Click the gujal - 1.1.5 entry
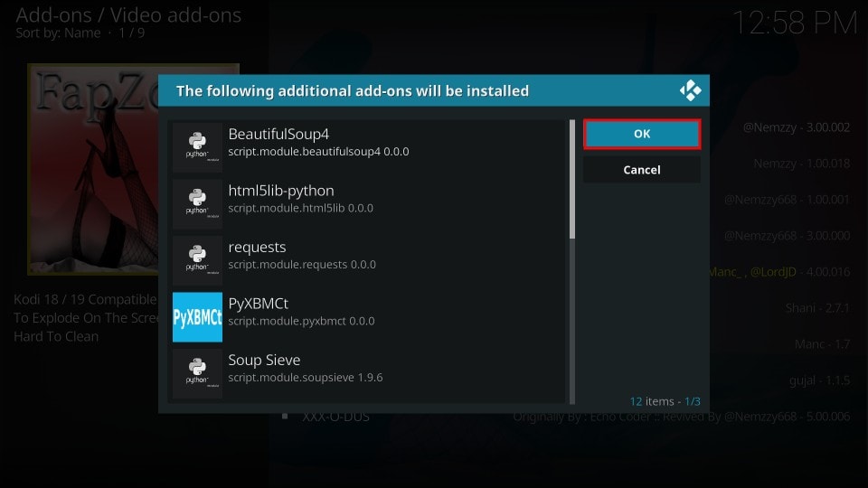 tap(819, 380)
